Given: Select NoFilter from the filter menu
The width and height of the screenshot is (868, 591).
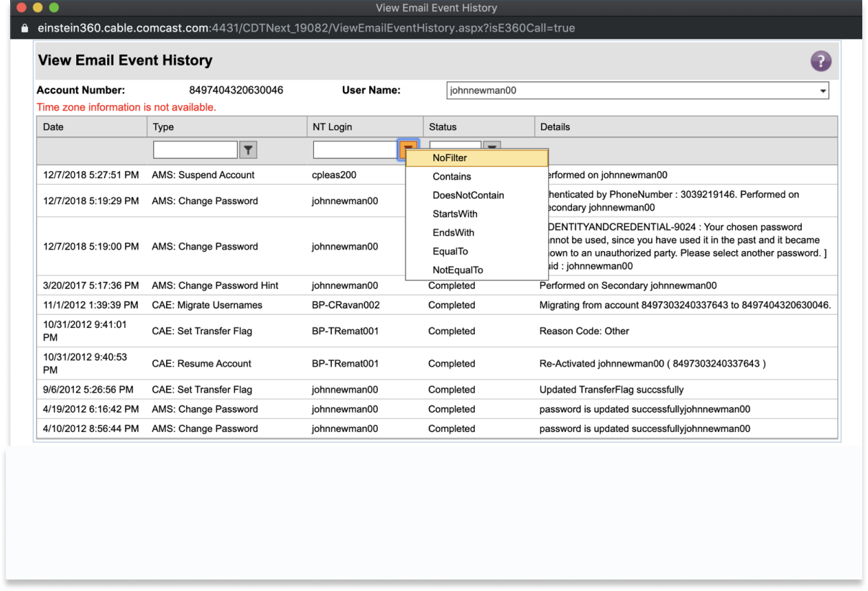Looking at the screenshot, I should (x=450, y=157).
